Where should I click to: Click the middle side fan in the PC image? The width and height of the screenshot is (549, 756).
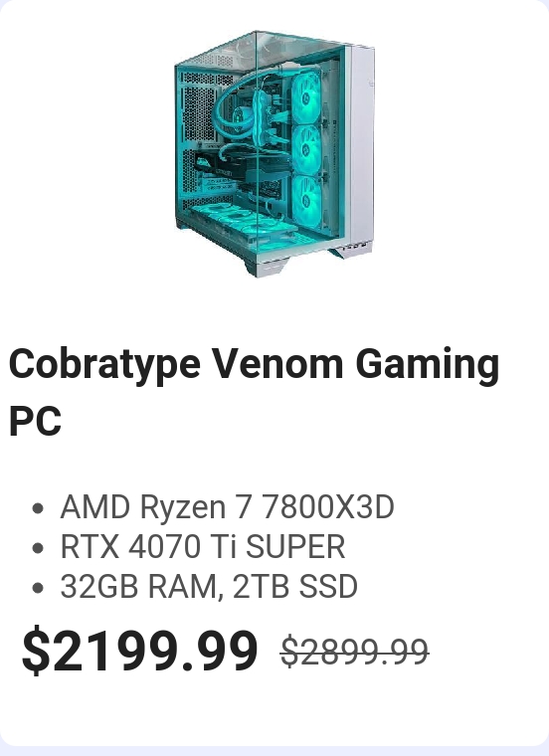click(306, 150)
